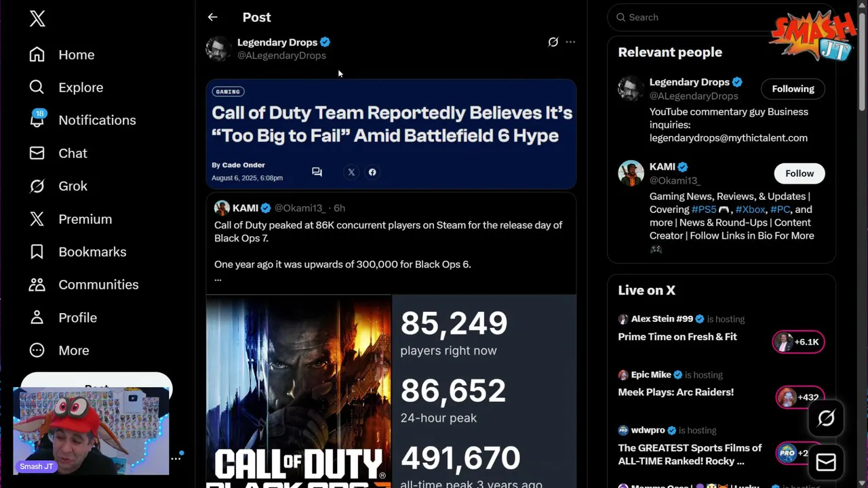Open the floating messages envelope button
This screenshot has height=488, width=868.
(x=826, y=462)
